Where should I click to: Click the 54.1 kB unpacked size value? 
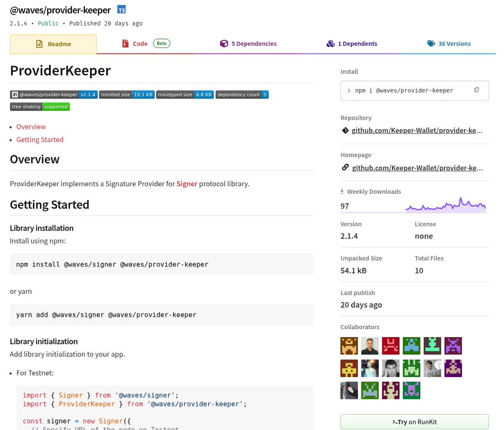click(x=354, y=271)
